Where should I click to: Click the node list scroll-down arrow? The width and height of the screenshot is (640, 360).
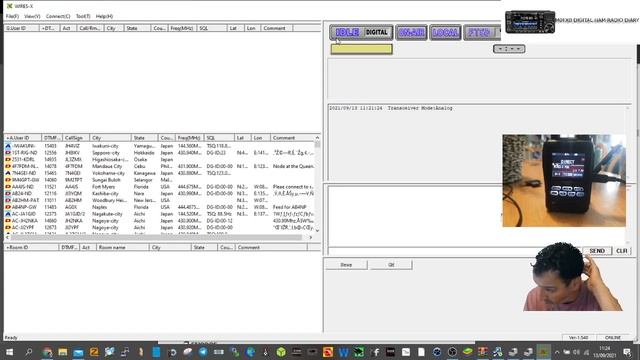(x=317, y=231)
